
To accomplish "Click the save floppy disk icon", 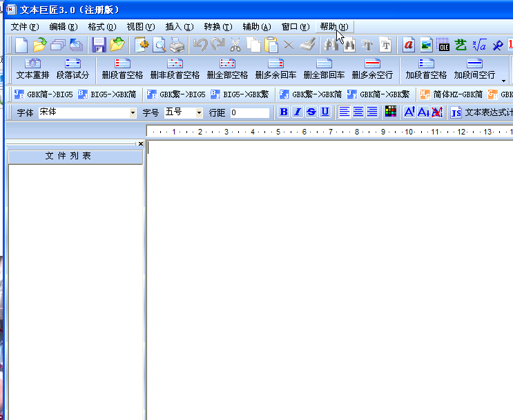I will (x=99, y=45).
